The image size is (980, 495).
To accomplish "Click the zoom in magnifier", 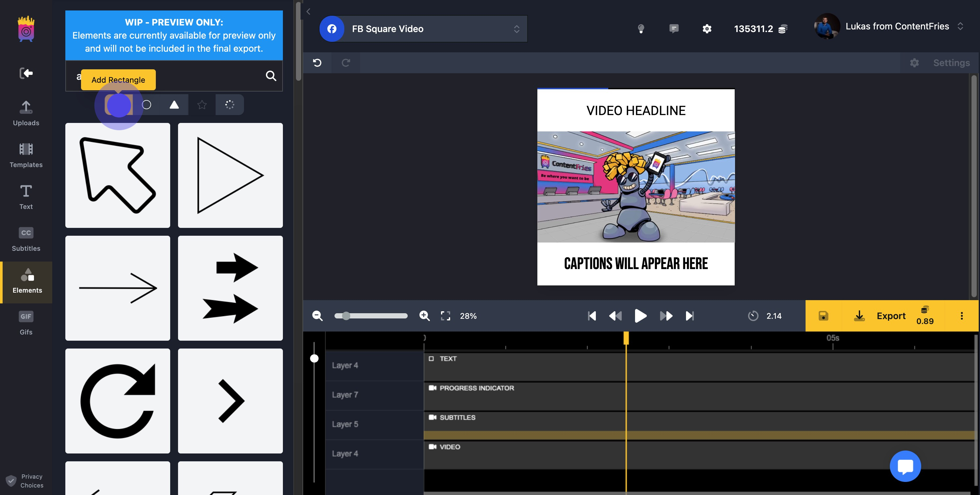I will click(425, 316).
